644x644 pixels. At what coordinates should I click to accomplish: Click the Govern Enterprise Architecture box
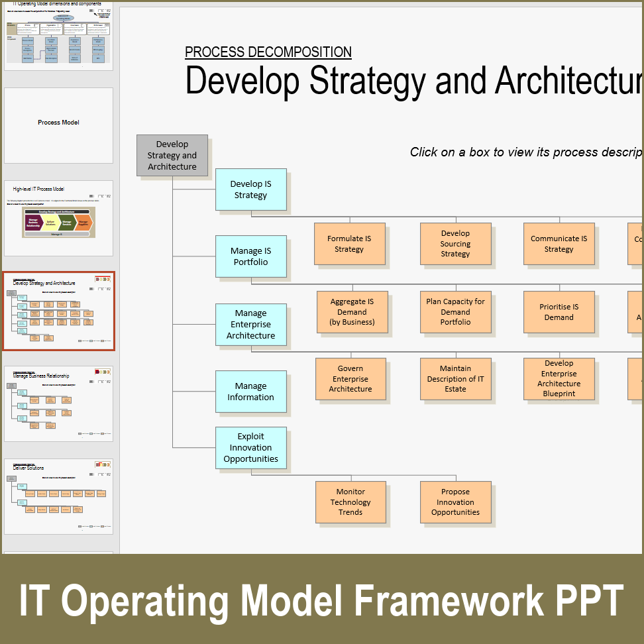351,379
